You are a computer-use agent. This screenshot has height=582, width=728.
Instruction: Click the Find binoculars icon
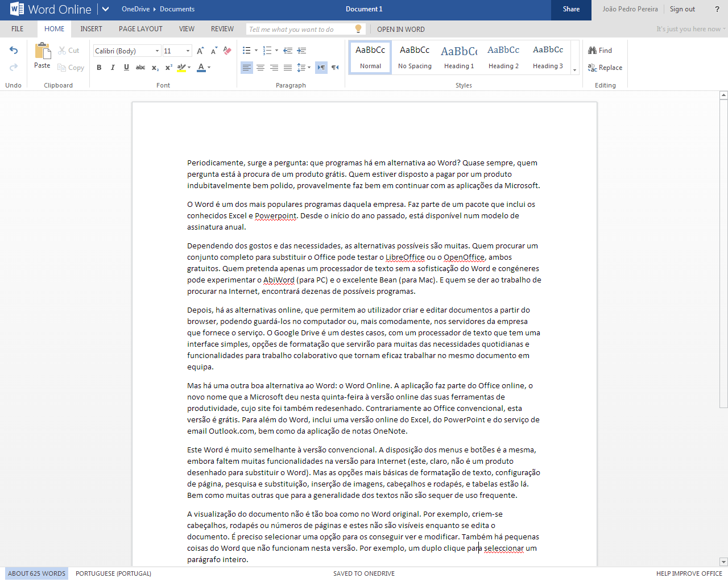pyautogui.click(x=593, y=51)
